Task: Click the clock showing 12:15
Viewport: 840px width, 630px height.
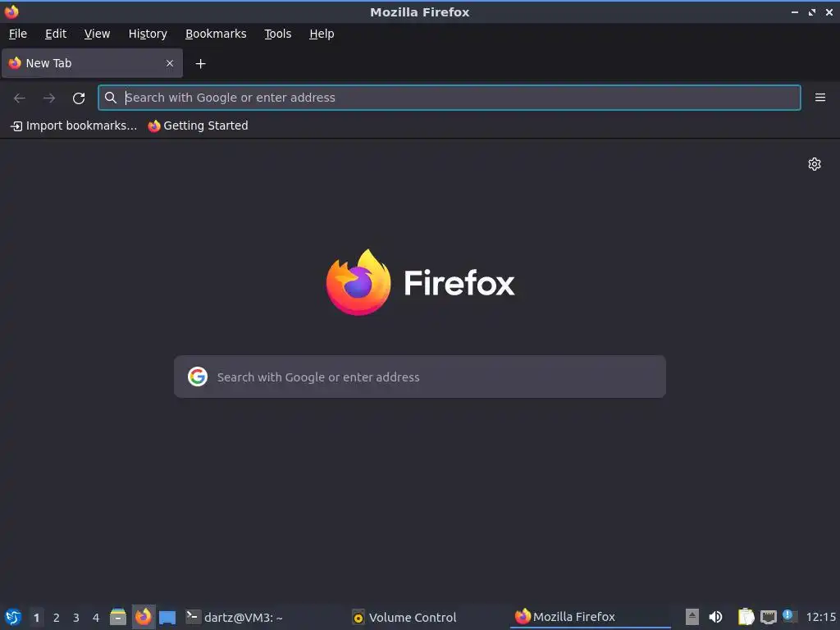Action: point(820,617)
